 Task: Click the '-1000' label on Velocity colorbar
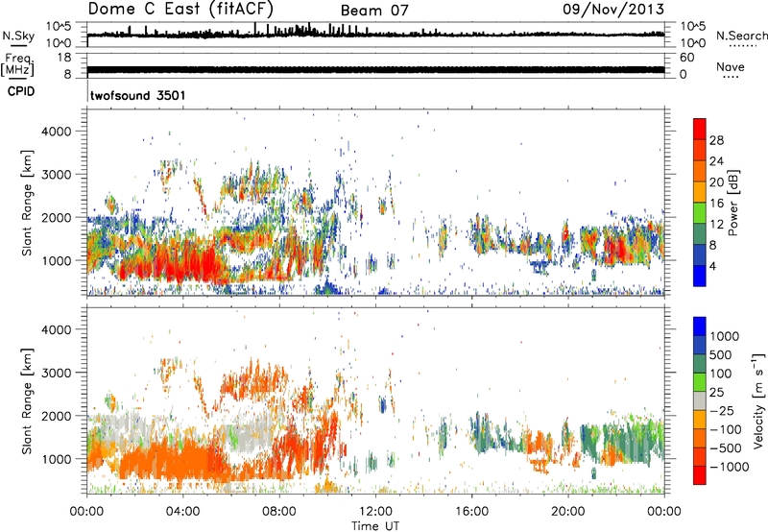(x=730, y=467)
